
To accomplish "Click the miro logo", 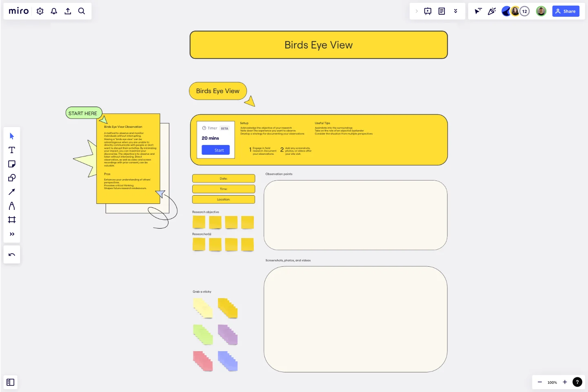I will pyautogui.click(x=19, y=11).
